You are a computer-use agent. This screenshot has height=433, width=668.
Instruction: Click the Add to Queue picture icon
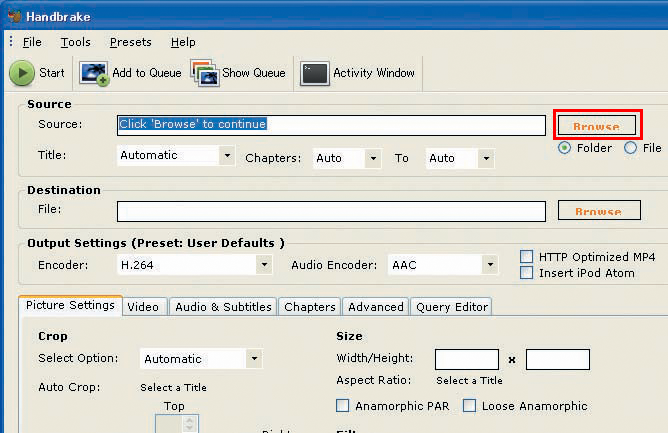pos(94,74)
